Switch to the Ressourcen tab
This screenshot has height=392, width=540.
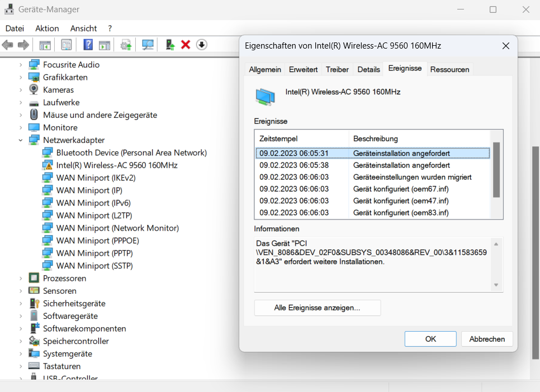pos(449,69)
